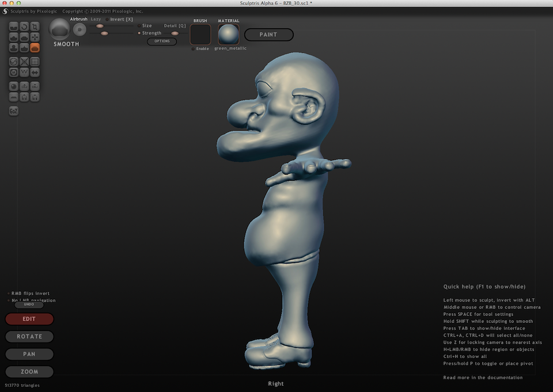This screenshot has height=392, width=553.
Task: Select the Size pressure radio option
Action: click(139, 26)
